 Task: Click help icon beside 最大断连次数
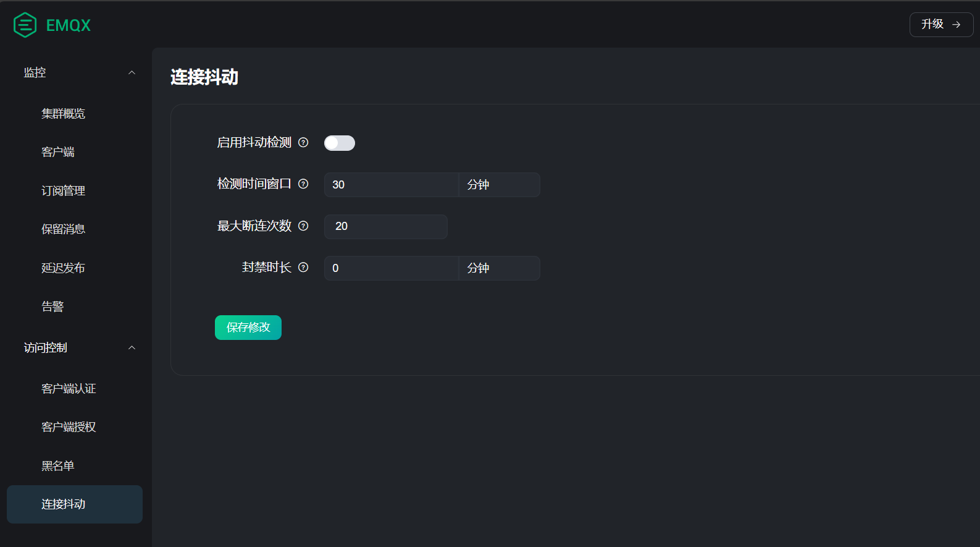tap(303, 226)
